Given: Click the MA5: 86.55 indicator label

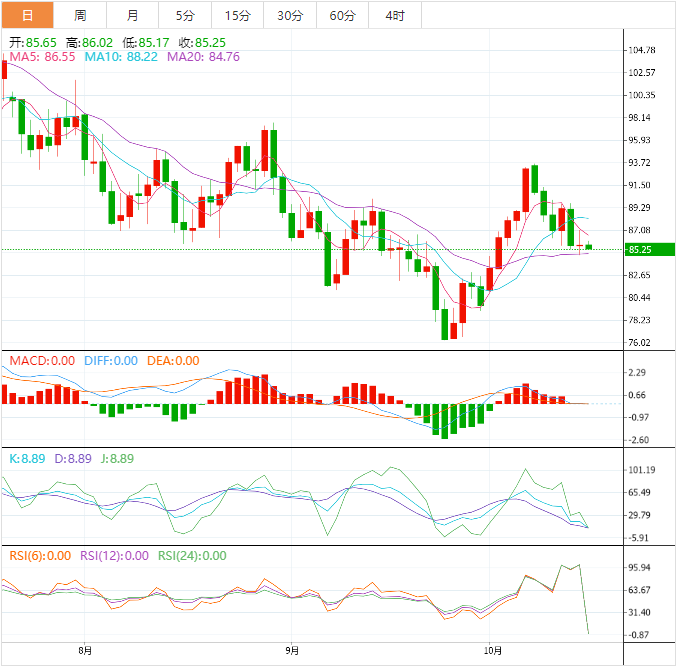Looking at the screenshot, I should click(42, 57).
